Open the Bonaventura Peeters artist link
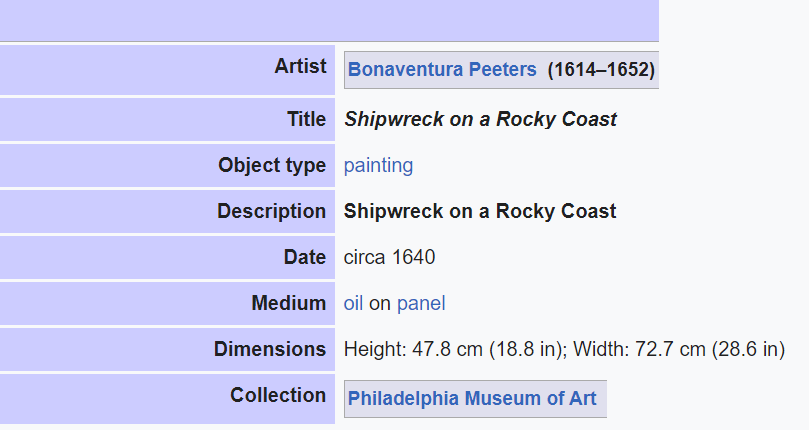809x430 pixels. point(442,70)
